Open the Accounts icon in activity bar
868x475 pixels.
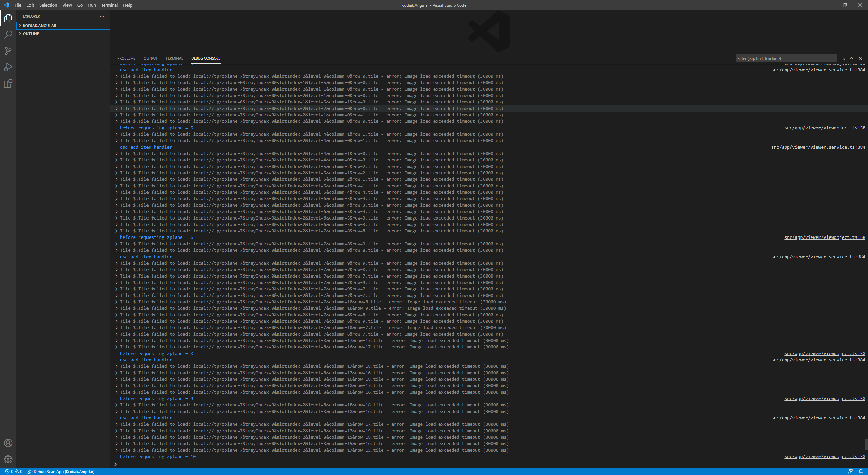coord(8,443)
